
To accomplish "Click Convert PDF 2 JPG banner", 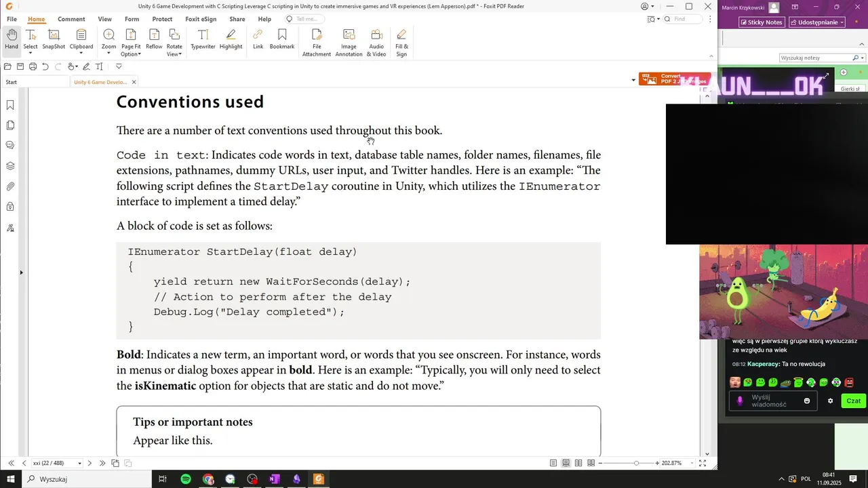I will click(x=675, y=79).
